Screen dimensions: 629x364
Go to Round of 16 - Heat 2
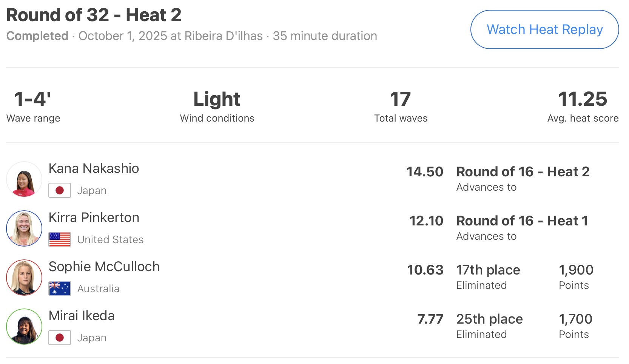523,172
